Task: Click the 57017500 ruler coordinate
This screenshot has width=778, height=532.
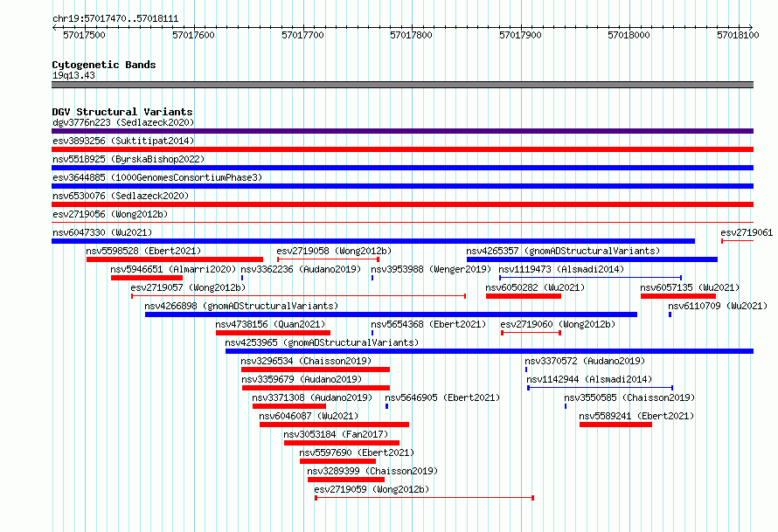Action: tap(84, 35)
